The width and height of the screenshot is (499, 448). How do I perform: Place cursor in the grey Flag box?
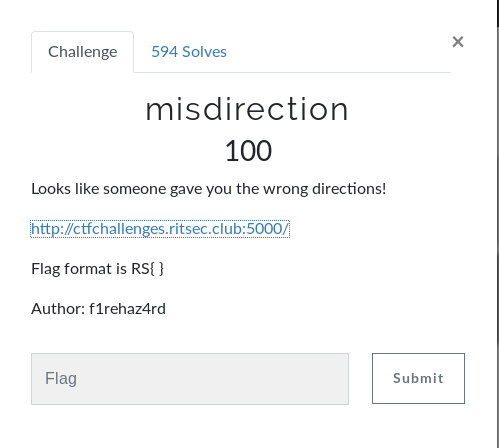pyautogui.click(x=190, y=379)
